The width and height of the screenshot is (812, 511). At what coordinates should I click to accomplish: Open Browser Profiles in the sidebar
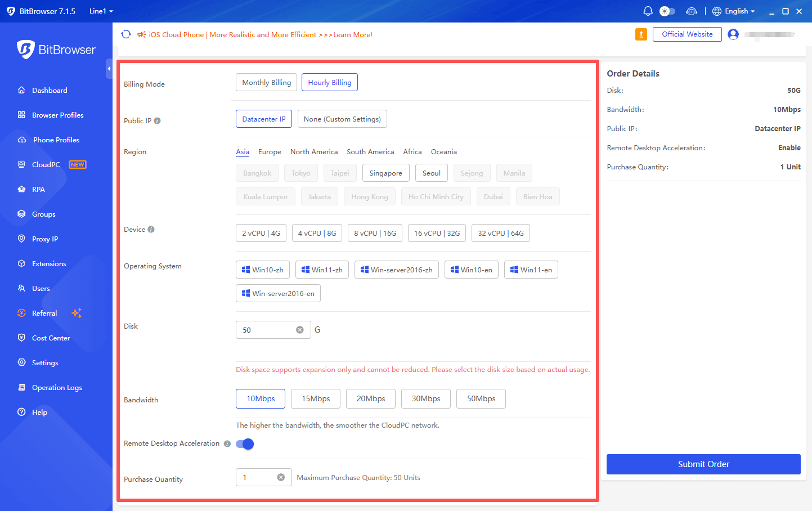click(57, 115)
